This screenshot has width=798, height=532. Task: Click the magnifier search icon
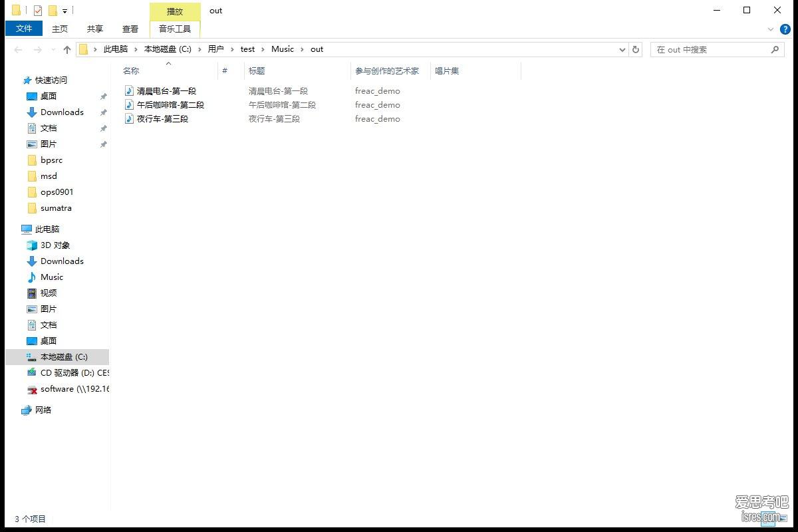(x=775, y=49)
